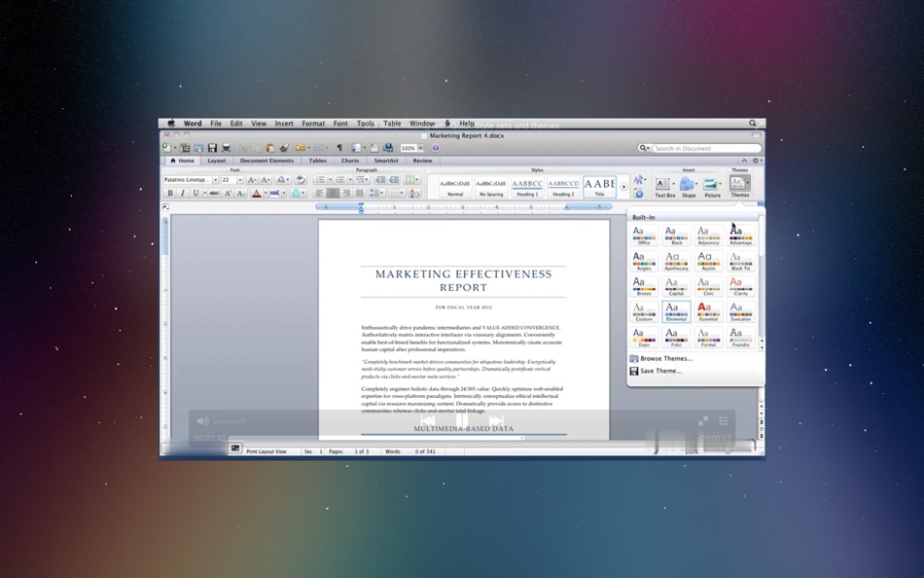Switch to the Document Elements tab
The height and width of the screenshot is (578, 924).
267,161
